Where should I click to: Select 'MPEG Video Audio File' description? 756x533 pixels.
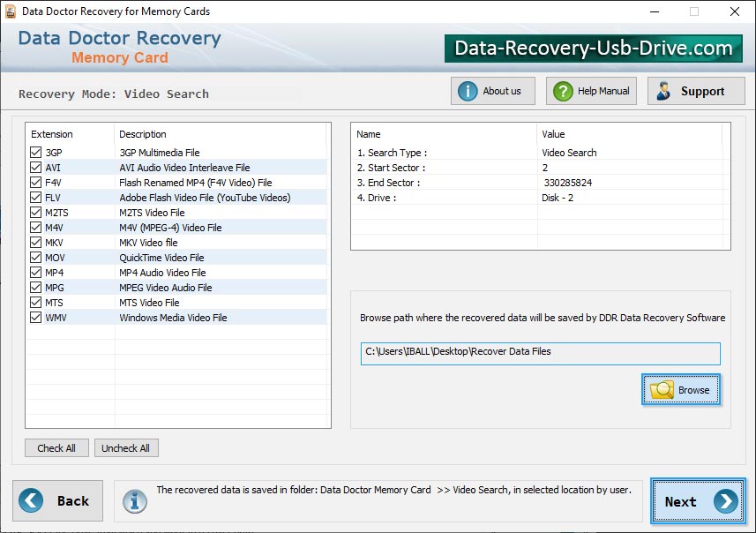coord(166,287)
